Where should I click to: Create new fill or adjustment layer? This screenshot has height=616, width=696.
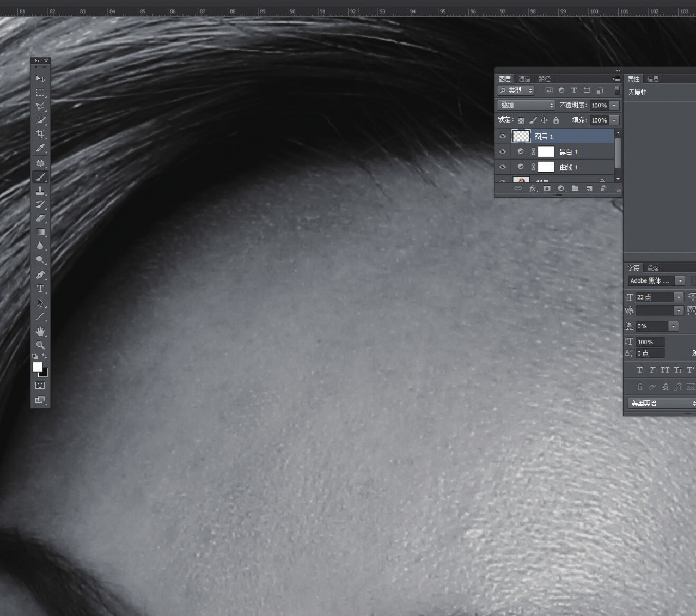[561, 188]
